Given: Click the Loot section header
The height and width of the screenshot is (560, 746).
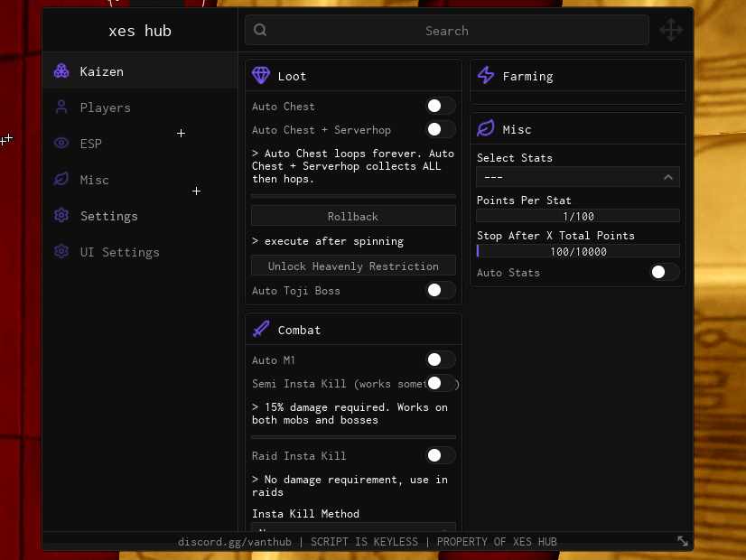Looking at the screenshot, I should pos(353,76).
